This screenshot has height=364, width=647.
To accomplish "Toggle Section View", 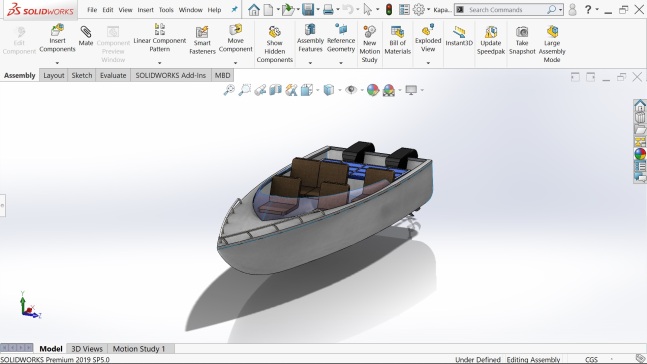I will (275, 90).
